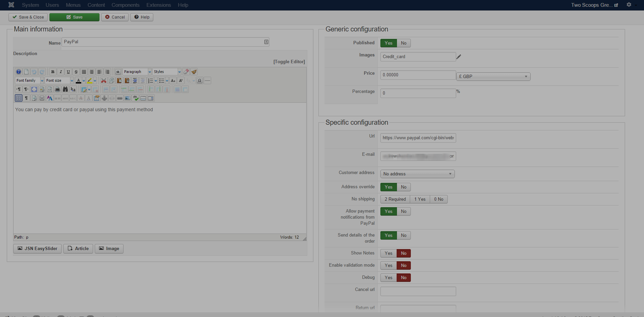Set Published to No
The height and width of the screenshot is (317, 644).
tap(404, 43)
